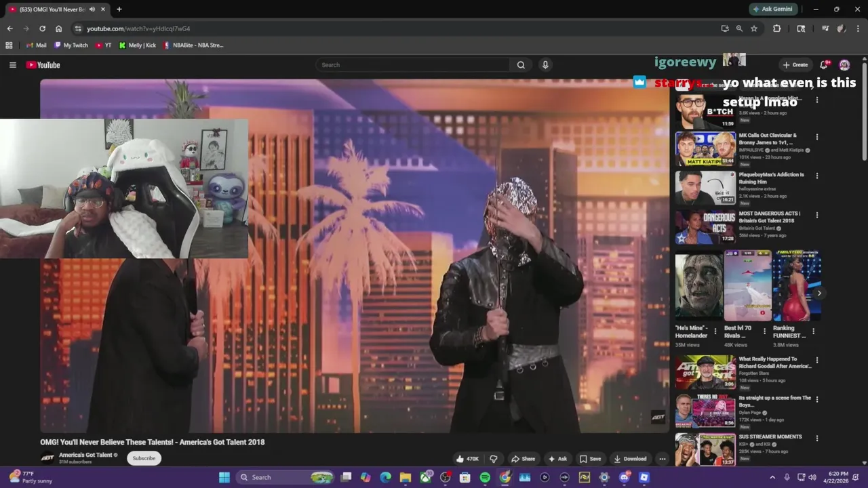The width and height of the screenshot is (868, 488).
Task: Open the media controls toolbar icon
Action: coord(825,28)
